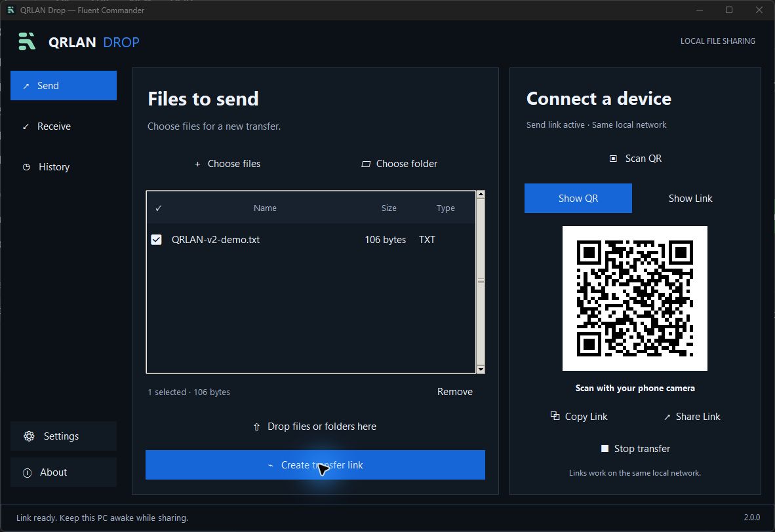The width and height of the screenshot is (775, 532).
Task: Click the QR code image
Action: click(635, 298)
